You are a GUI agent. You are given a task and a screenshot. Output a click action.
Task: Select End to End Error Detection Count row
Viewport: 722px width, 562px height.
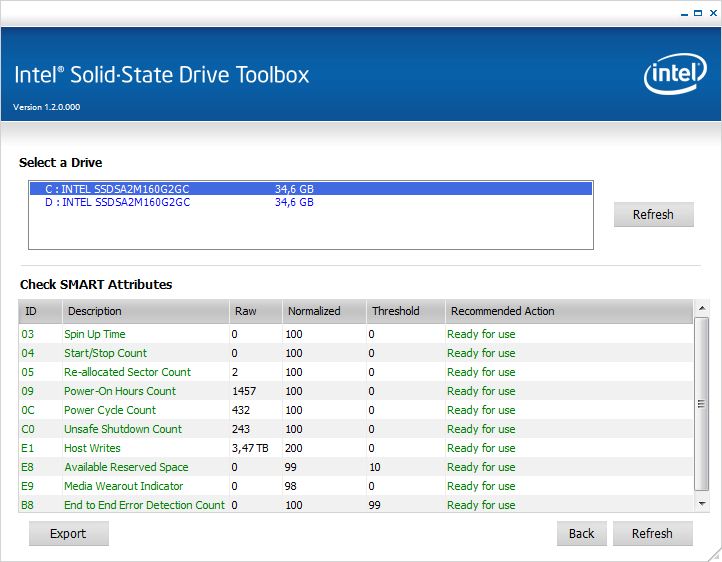click(x=355, y=505)
